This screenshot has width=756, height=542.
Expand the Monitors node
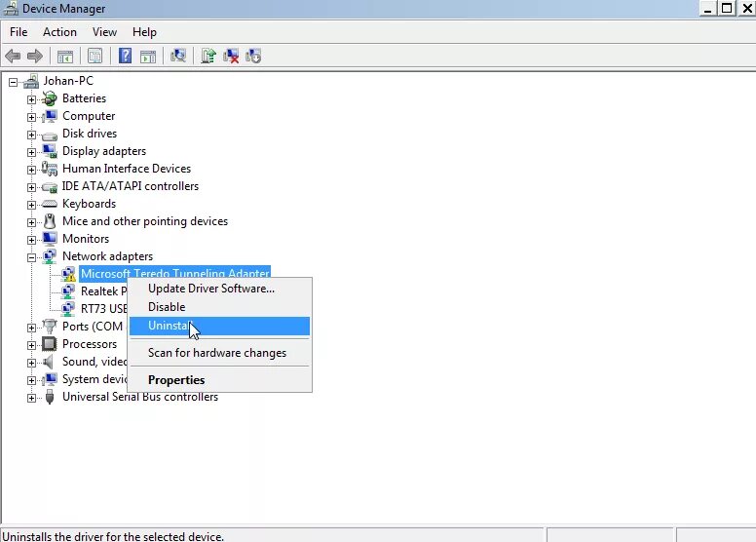point(31,240)
